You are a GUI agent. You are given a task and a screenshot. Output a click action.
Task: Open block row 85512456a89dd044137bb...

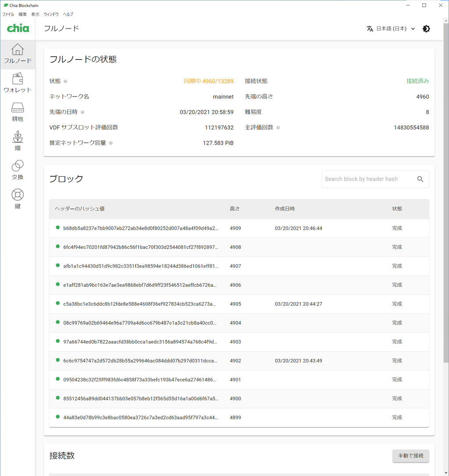239,398
